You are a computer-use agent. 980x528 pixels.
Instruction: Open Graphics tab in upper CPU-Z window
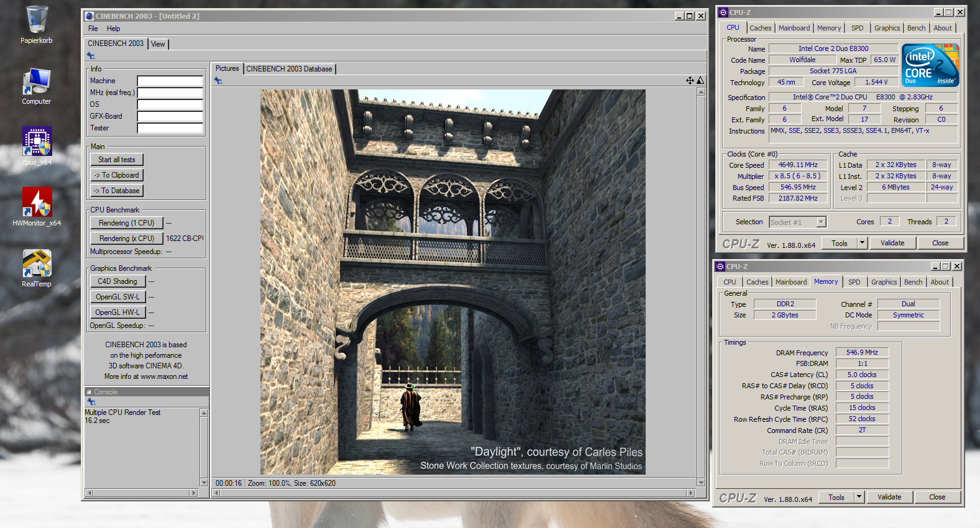point(887,28)
